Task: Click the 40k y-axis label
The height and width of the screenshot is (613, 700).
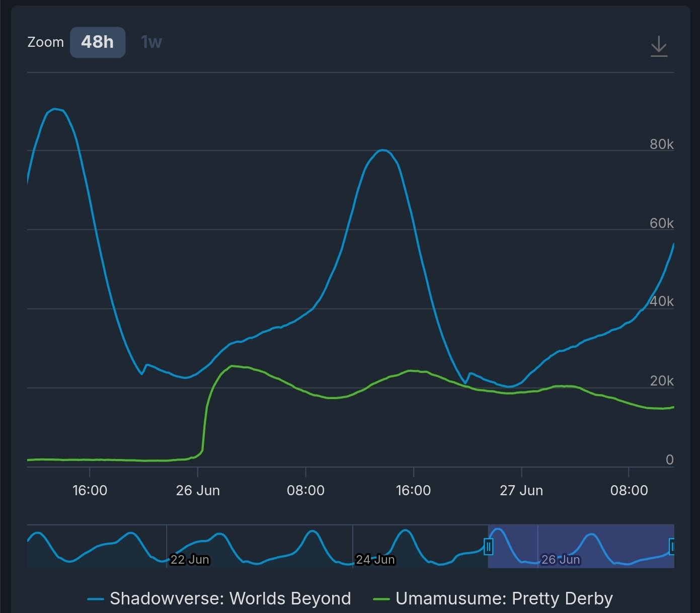Action: 661,301
